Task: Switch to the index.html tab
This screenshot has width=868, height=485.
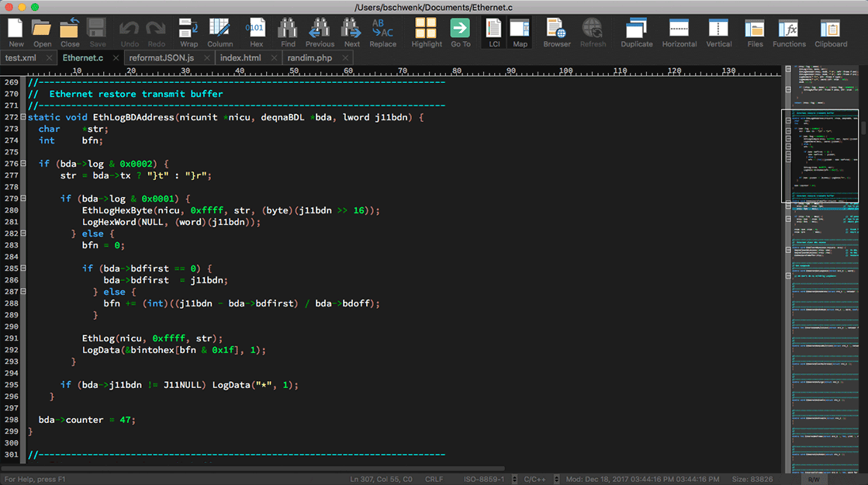Action: tap(240, 58)
